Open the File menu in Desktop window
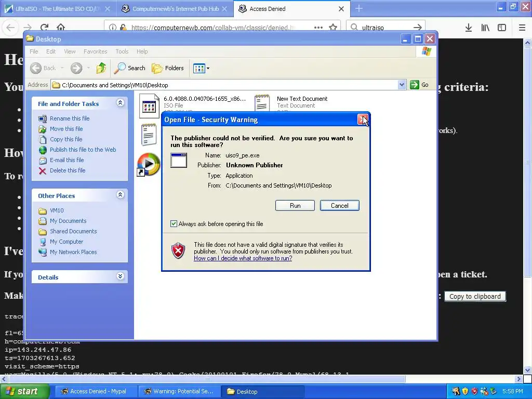This screenshot has height=399, width=532. tap(34, 51)
